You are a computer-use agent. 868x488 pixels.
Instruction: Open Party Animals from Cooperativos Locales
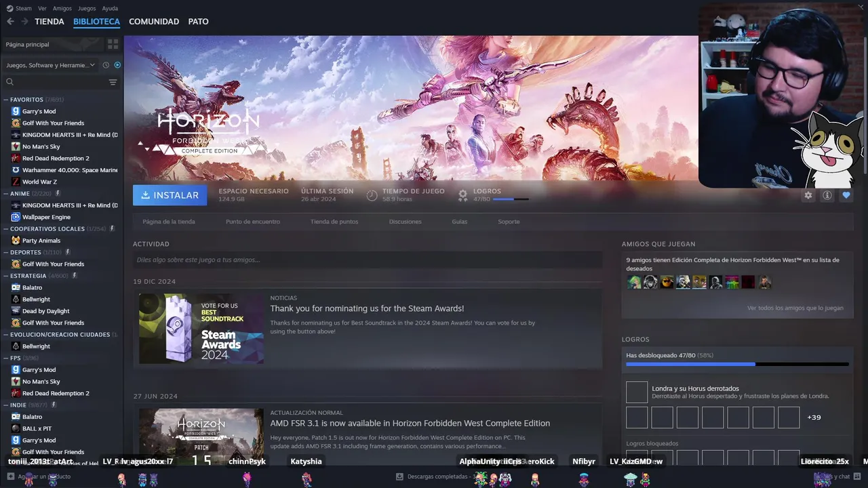[x=41, y=241]
